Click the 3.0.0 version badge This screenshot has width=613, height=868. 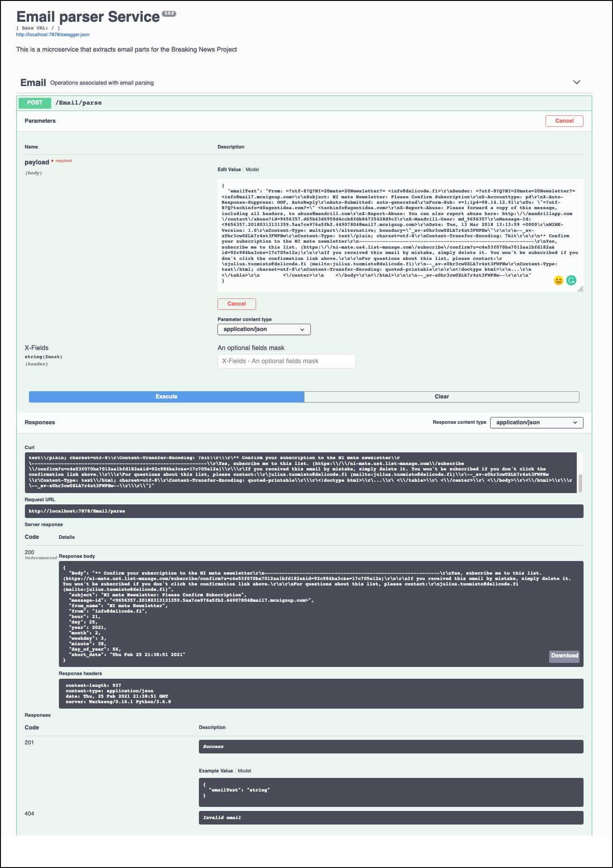(x=169, y=14)
